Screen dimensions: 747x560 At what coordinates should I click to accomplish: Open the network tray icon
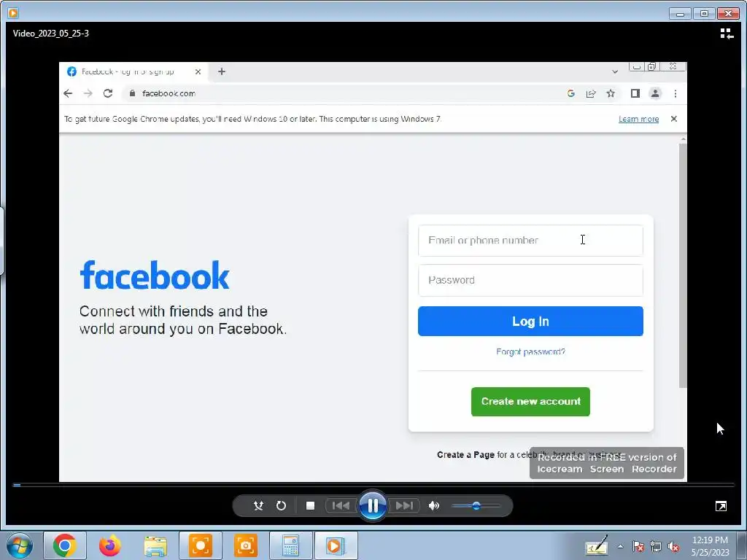coord(656,546)
